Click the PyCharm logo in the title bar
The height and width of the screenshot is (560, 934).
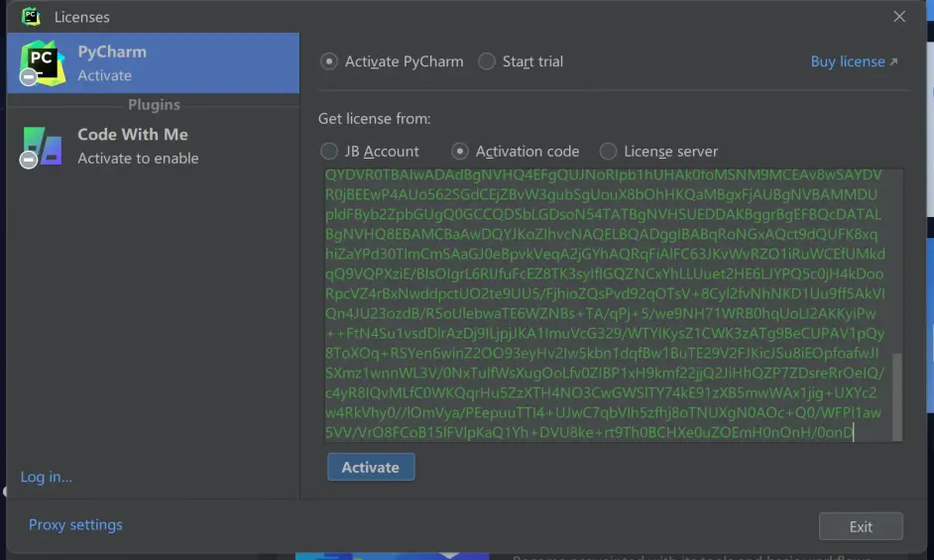pos(31,17)
